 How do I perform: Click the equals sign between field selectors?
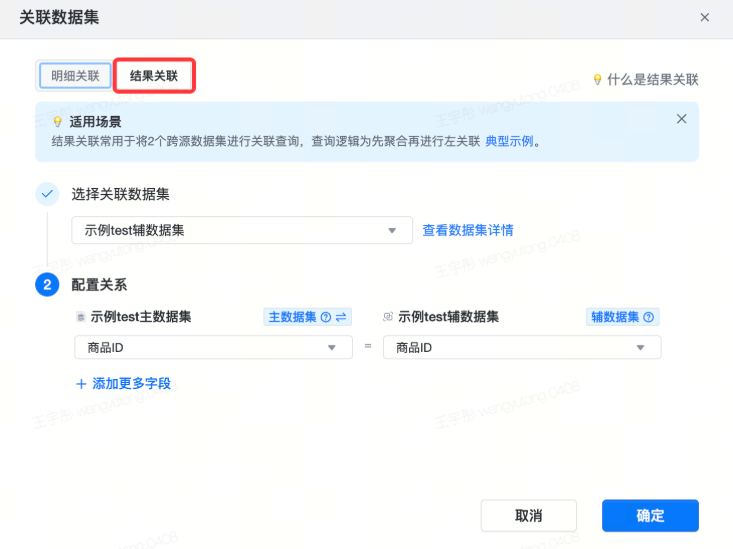coord(368,346)
